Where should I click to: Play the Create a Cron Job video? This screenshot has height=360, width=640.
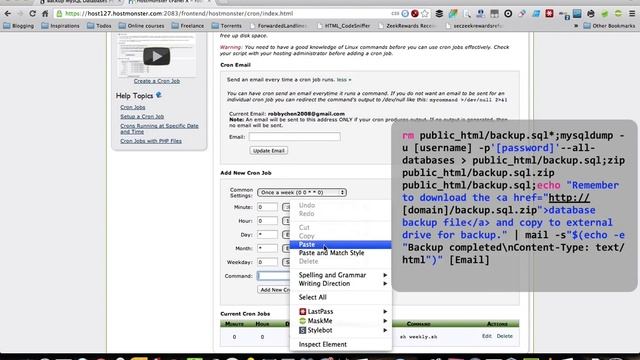click(157, 56)
